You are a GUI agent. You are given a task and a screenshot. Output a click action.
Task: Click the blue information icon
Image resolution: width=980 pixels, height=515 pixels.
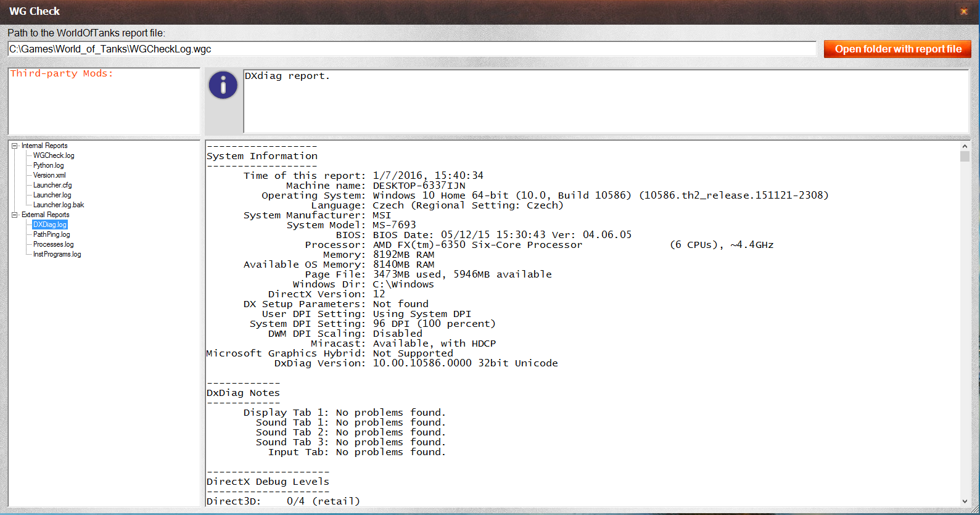(223, 85)
